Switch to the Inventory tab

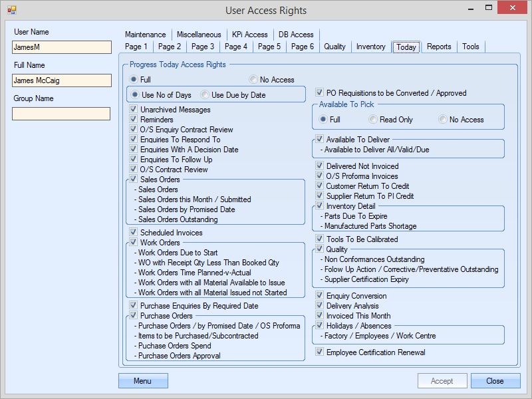coord(370,47)
